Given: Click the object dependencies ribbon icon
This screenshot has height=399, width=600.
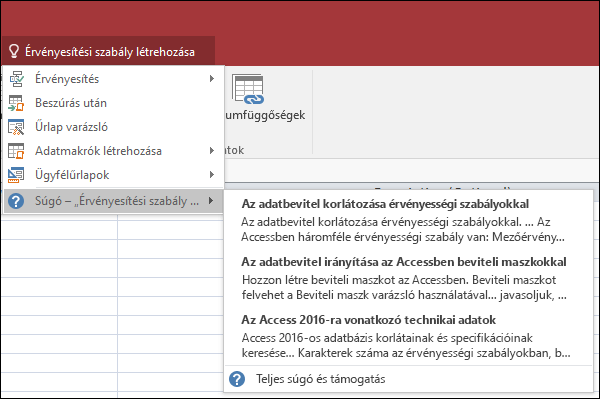Looking at the screenshot, I should pyautogui.click(x=248, y=89).
